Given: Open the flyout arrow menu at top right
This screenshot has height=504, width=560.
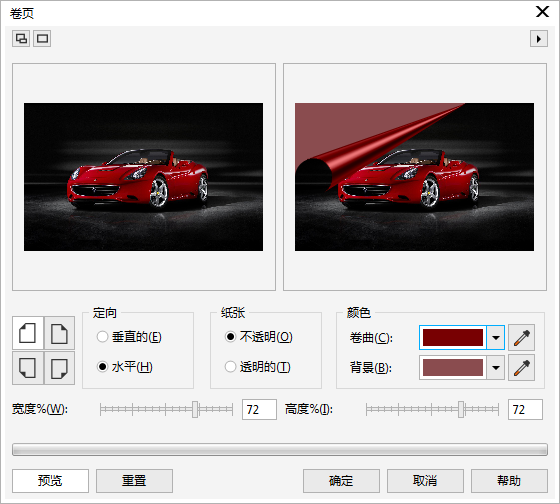Looking at the screenshot, I should click(539, 39).
